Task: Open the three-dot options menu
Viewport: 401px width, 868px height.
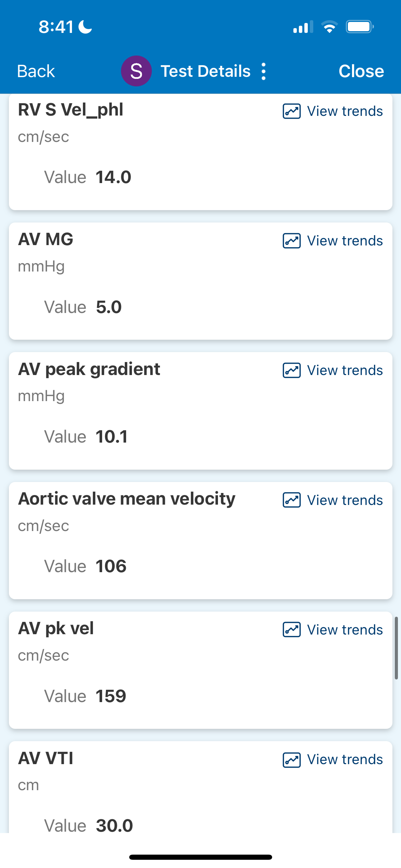Action: tap(264, 71)
